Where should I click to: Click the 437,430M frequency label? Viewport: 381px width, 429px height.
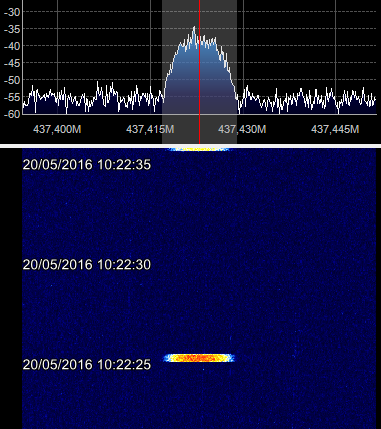(x=242, y=129)
